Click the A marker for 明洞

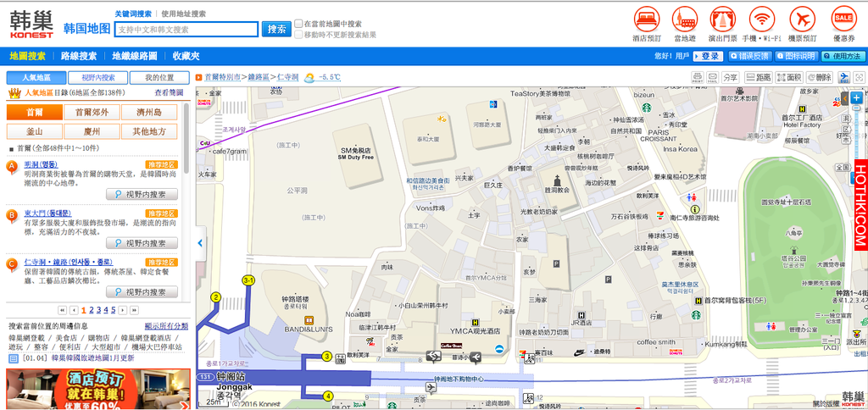tap(12, 167)
